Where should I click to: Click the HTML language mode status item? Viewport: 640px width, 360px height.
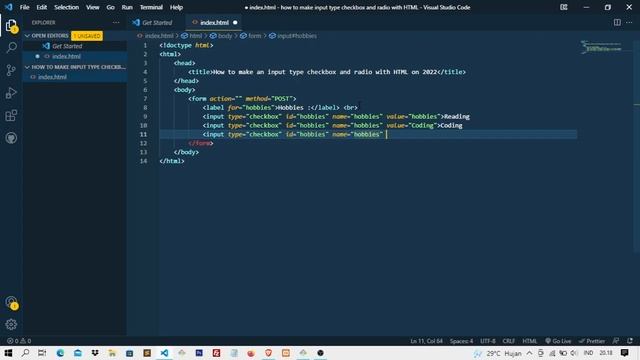coord(530,341)
